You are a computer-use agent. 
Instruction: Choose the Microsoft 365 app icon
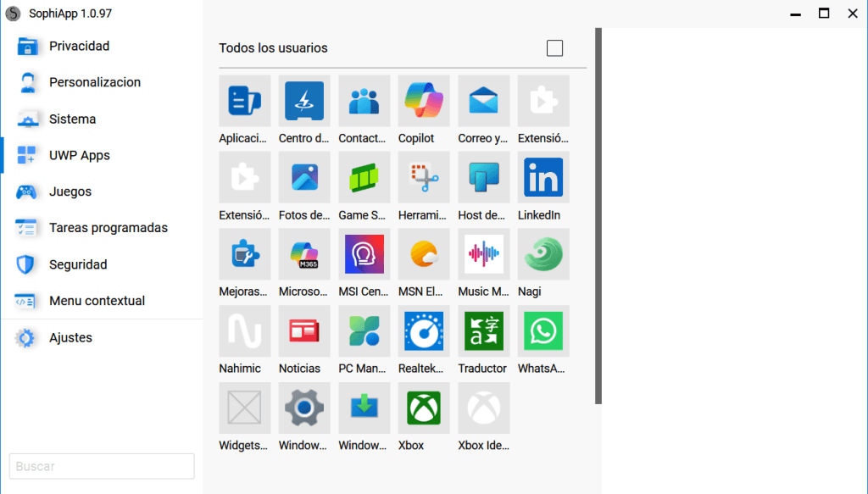pos(304,254)
